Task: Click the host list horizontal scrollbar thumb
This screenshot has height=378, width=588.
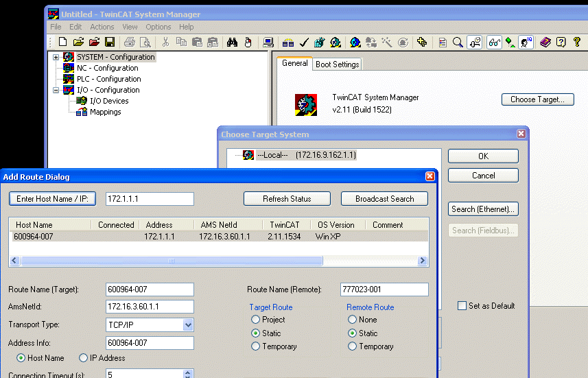Action: click(172, 261)
